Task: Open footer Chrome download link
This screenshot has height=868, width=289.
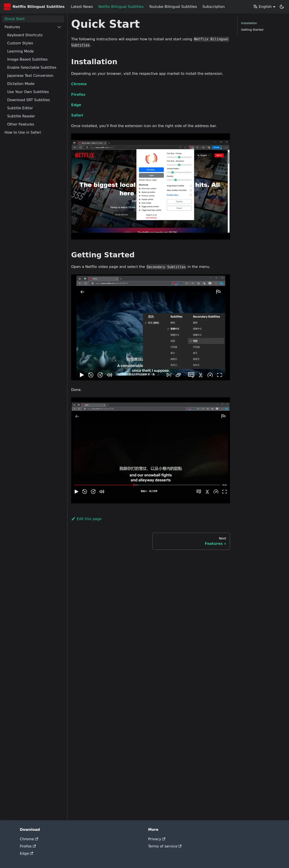Action: 29,839
